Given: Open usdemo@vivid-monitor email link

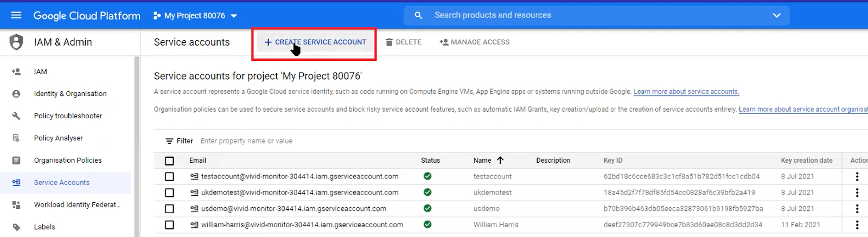Looking at the screenshot, I should click(x=293, y=209).
